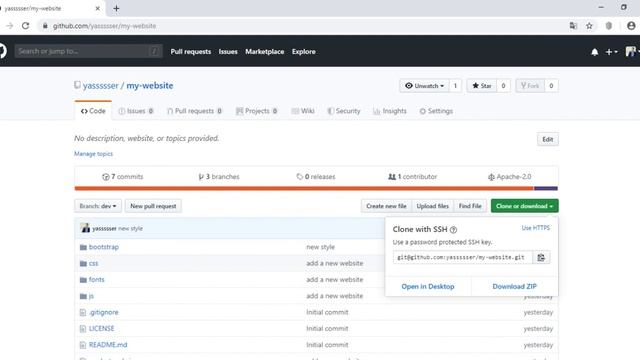Toggle the Unwatch button

point(424,86)
